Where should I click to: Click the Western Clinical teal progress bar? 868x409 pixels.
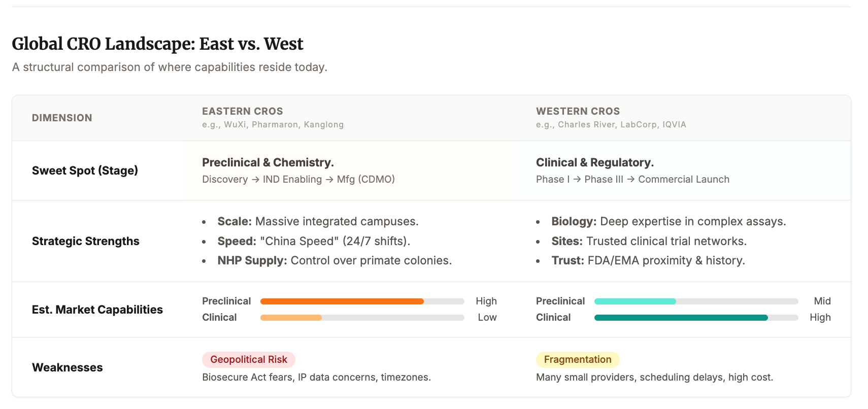click(680, 318)
